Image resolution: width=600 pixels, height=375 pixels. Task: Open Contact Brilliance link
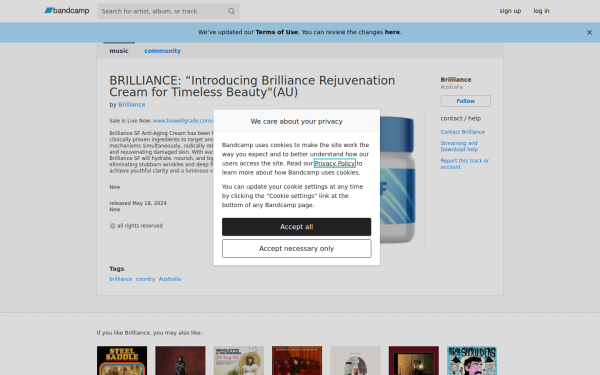point(462,132)
